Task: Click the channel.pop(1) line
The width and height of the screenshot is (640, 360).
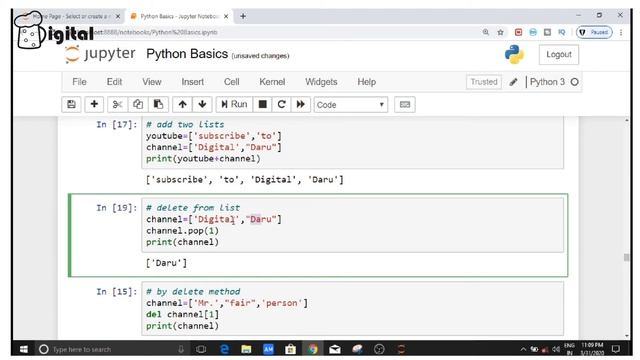Action: [182, 231]
